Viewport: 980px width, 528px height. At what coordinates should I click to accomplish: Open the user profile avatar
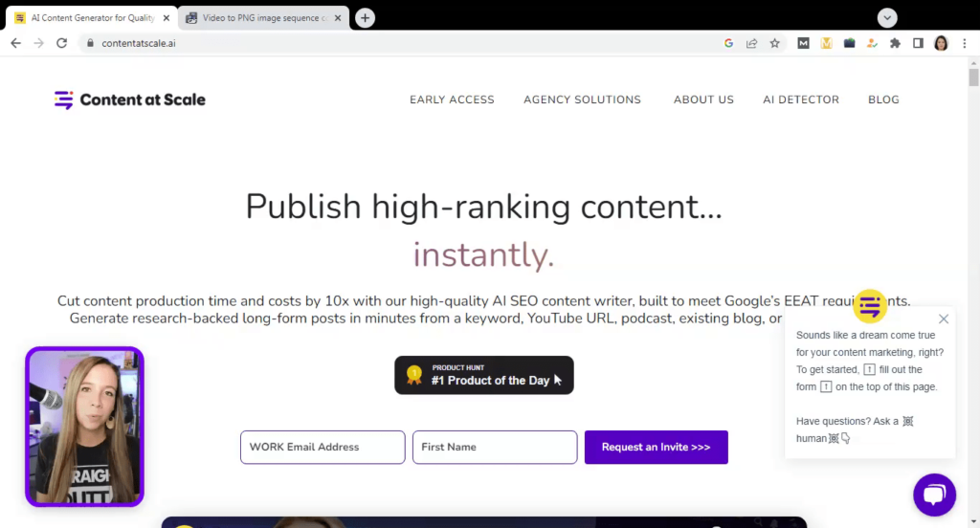point(941,43)
